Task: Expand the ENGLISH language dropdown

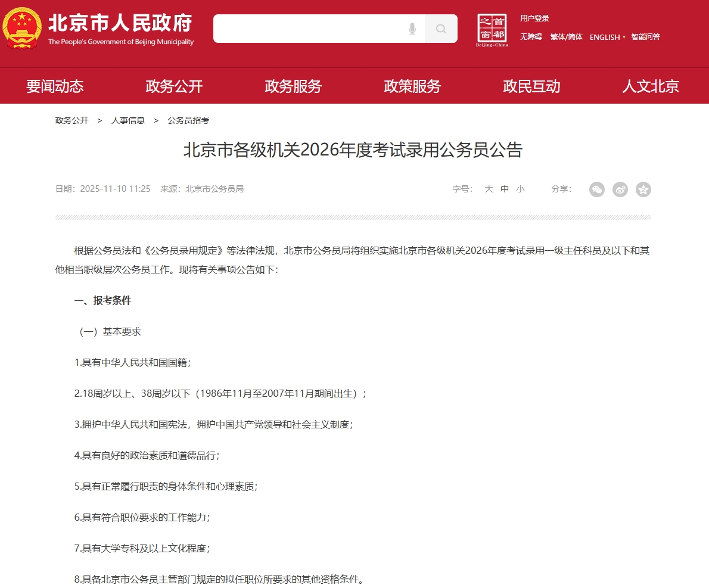Action: click(608, 37)
